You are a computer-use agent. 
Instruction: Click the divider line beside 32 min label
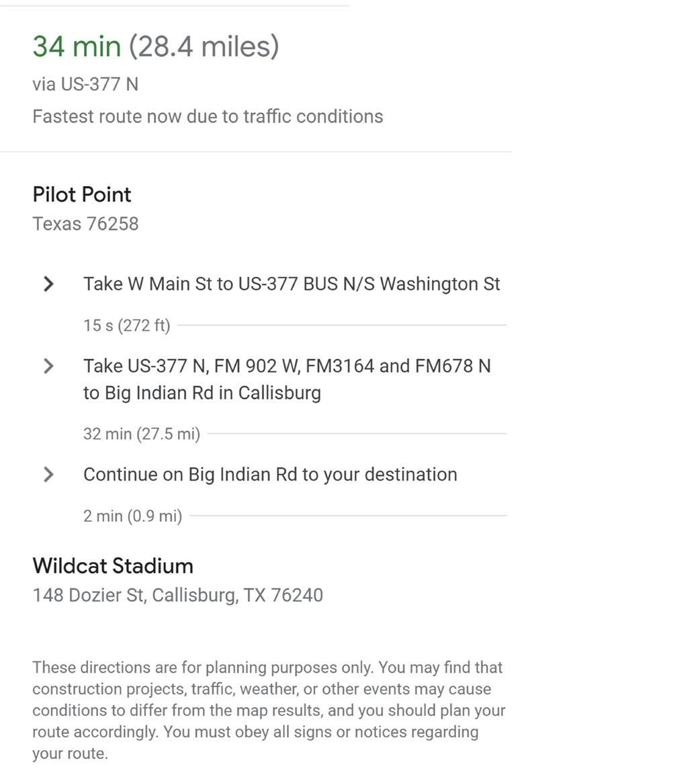coord(357,434)
